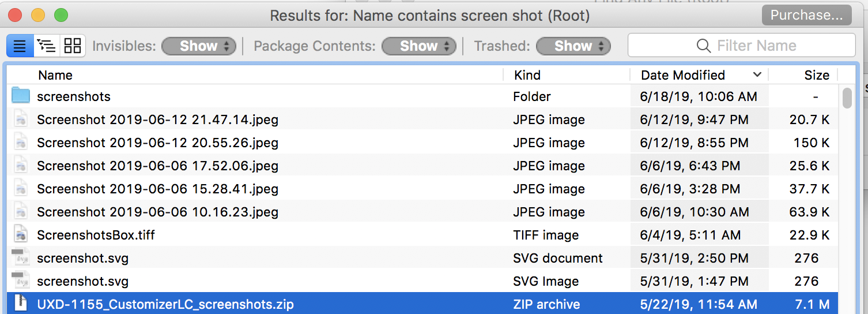This screenshot has height=314, width=868.
Task: Click the vertical scrollbar thumb
Action: (x=847, y=98)
